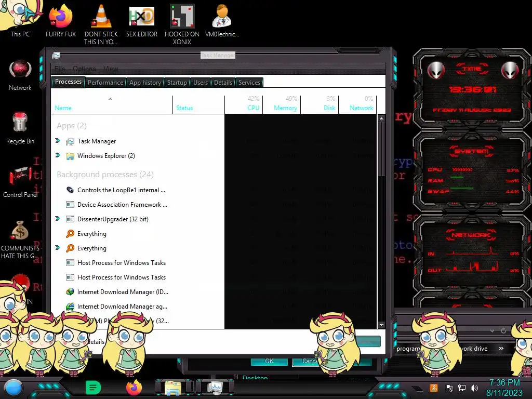
Task: Open the HOOKED ON XONIX shortcut
Action: (182, 23)
